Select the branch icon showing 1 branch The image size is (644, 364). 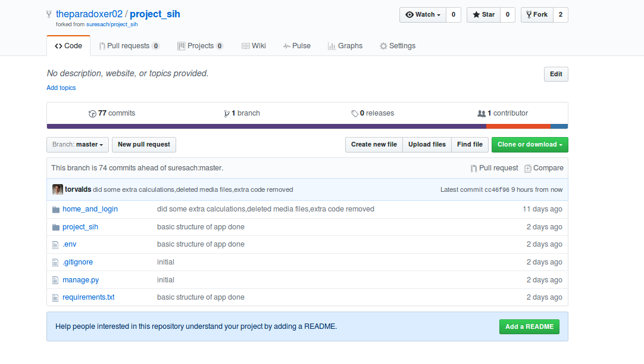pyautogui.click(x=226, y=113)
